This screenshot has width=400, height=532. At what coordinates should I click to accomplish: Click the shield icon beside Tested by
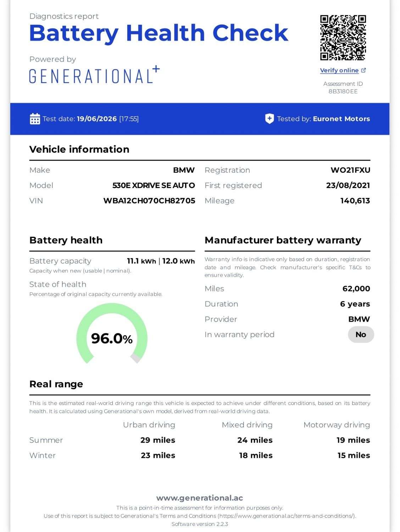(x=270, y=119)
